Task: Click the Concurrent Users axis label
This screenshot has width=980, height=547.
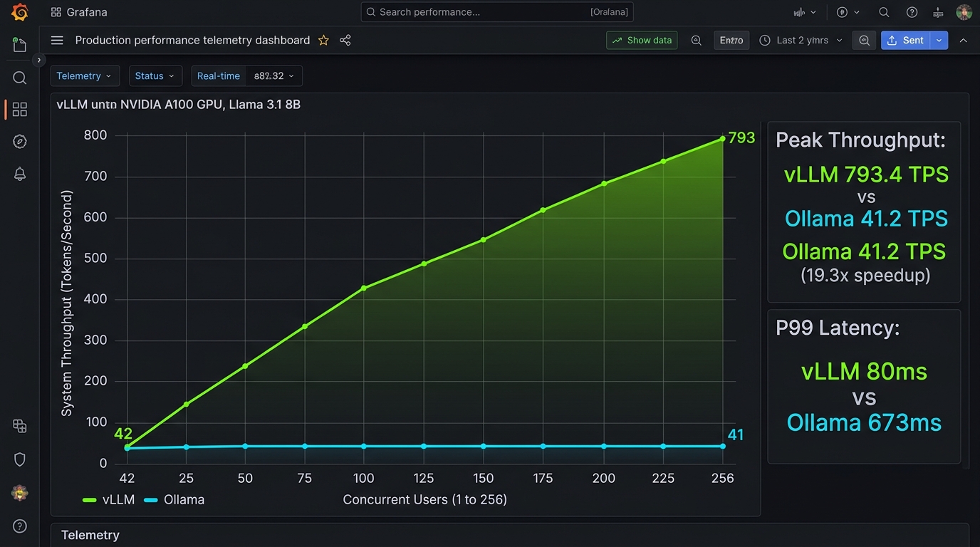Action: [x=425, y=500]
